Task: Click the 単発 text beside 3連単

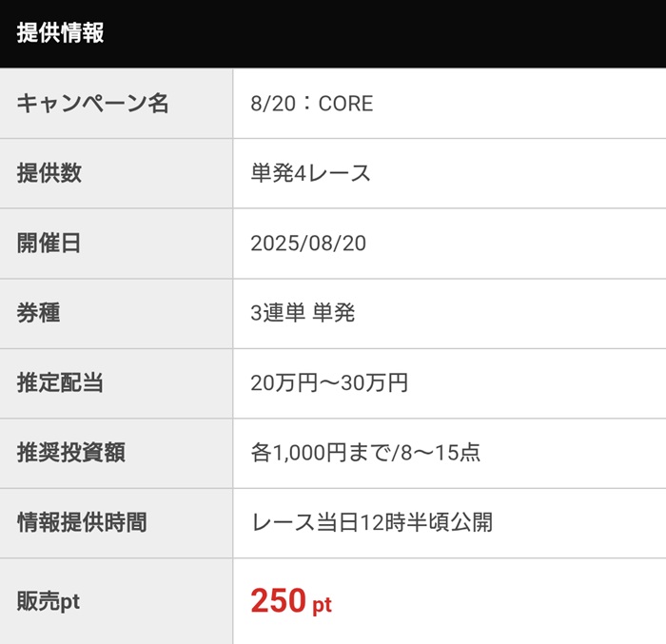Action: coord(333,313)
